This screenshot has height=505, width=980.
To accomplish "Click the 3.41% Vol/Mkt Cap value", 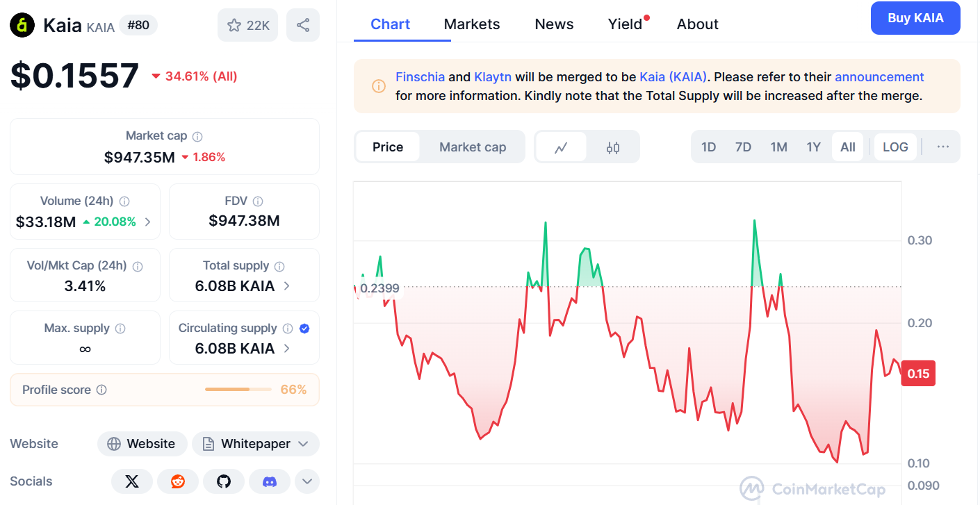I will (x=85, y=285).
